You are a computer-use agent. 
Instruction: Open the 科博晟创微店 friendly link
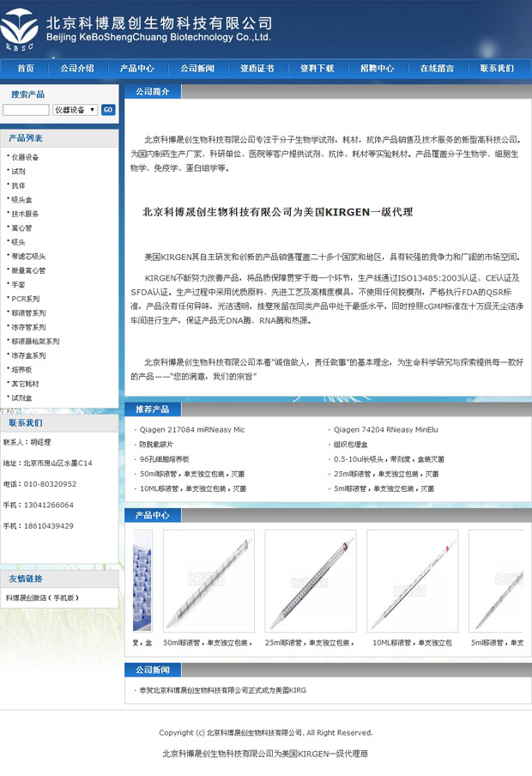[41, 597]
